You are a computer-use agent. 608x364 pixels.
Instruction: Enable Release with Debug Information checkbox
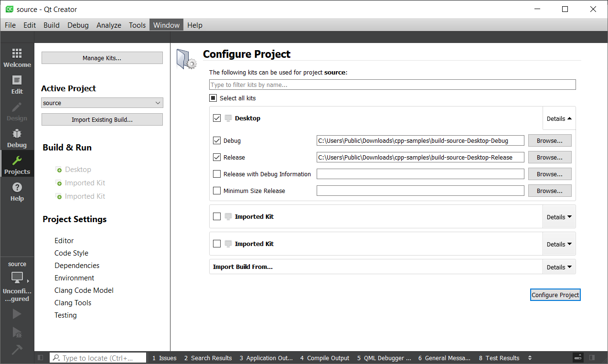[x=217, y=174]
